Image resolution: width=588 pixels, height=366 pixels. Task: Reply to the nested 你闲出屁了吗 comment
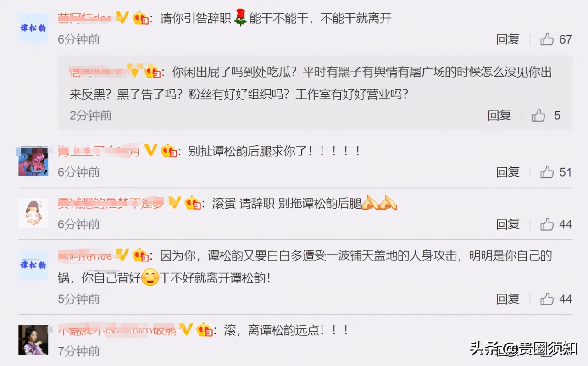(499, 115)
